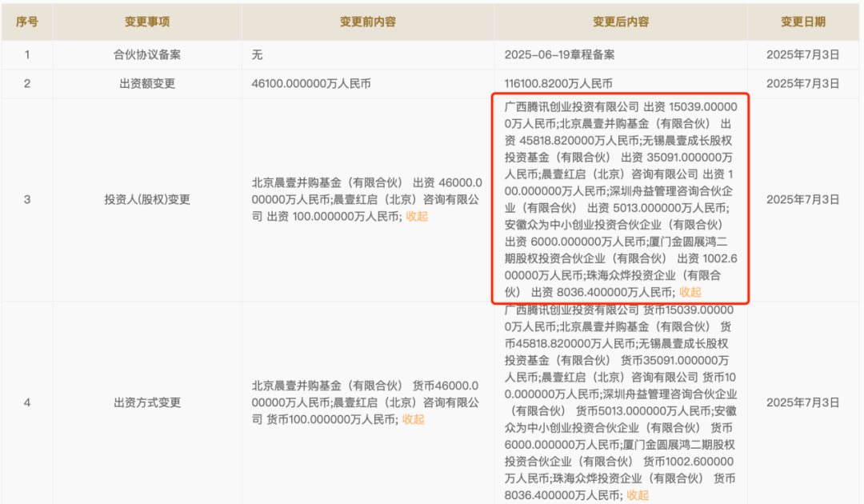Collapse 变更后内容 in 投资人(股权)变更 row
864x504 pixels.
click(x=690, y=292)
